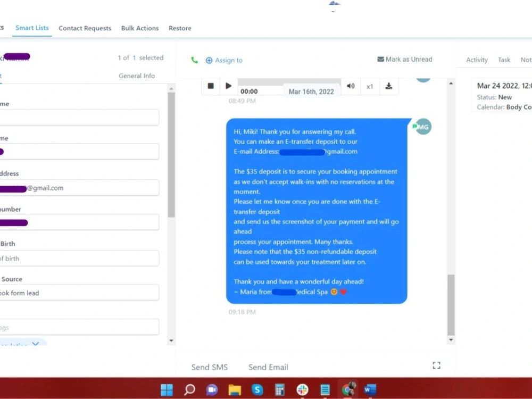Click contact panel scroll up arrow

(x=171, y=88)
